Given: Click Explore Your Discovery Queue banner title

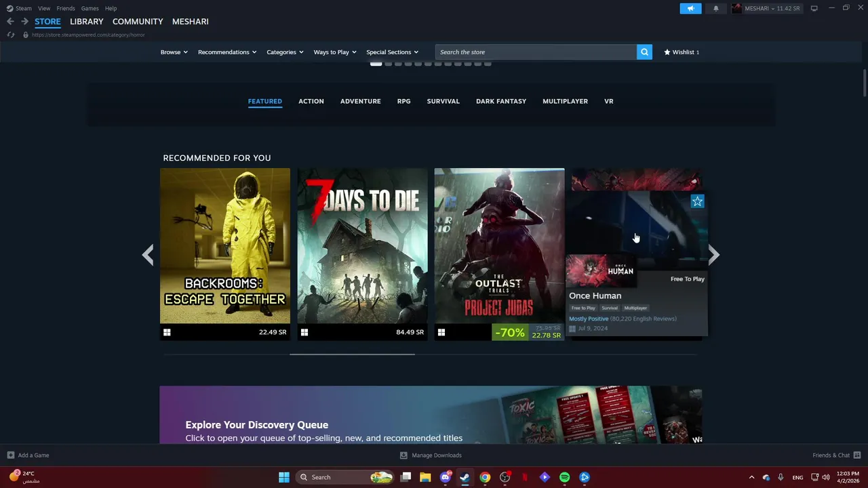Looking at the screenshot, I should pos(257,425).
